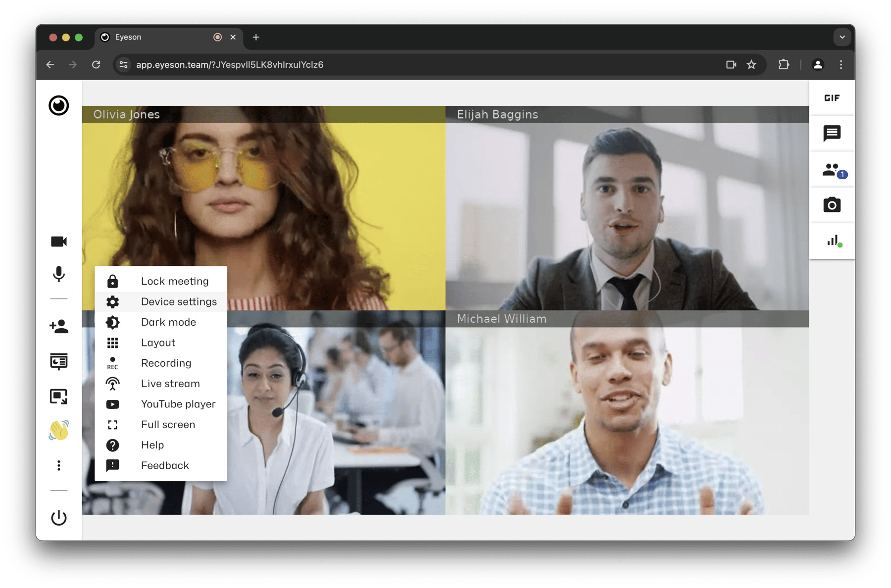Viewport: 891px width, 588px height.
Task: Start screen sharing presentation icon
Action: [x=59, y=361]
